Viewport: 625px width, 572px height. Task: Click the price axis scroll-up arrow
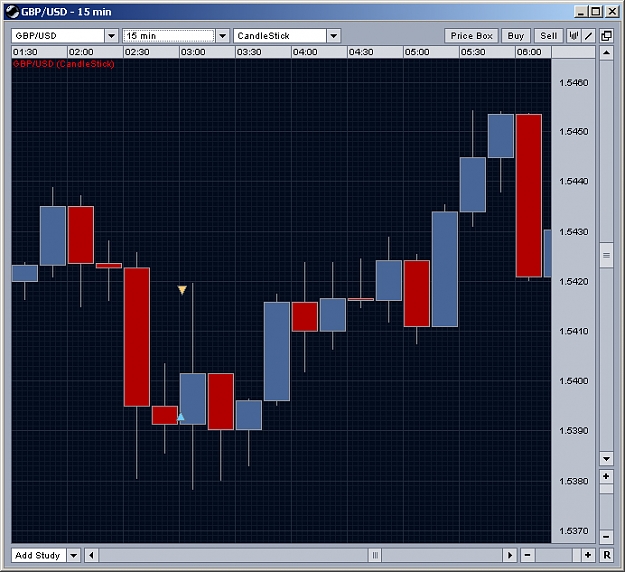[606, 52]
